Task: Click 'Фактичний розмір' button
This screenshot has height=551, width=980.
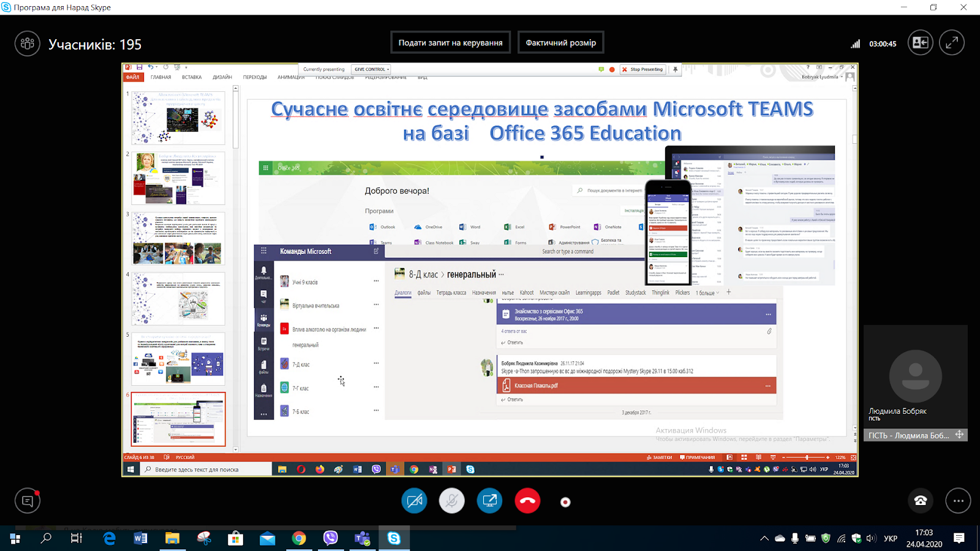Action: point(560,43)
